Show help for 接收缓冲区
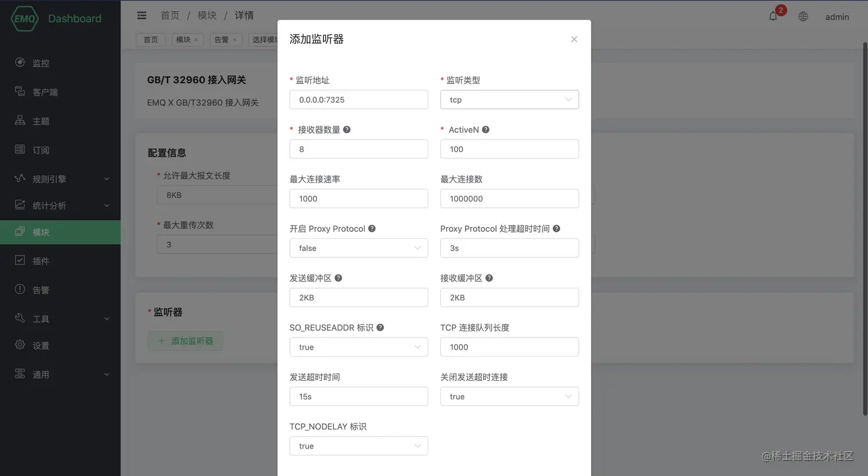Screen dimensions: 868x476 coord(489,278)
